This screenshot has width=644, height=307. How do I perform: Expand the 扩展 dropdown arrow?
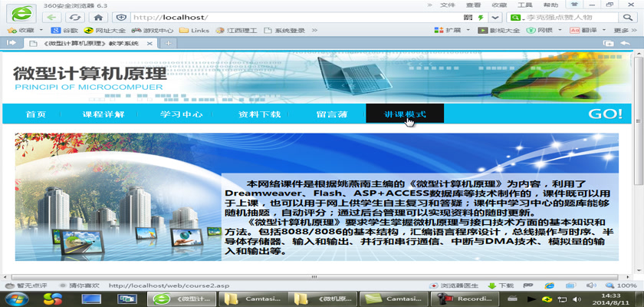(468, 31)
